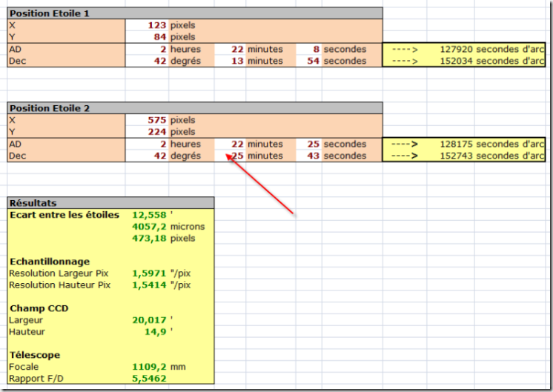Select Etoile 1 Dec seconds value 54
This screenshot has height=392, width=553.
click(312, 61)
